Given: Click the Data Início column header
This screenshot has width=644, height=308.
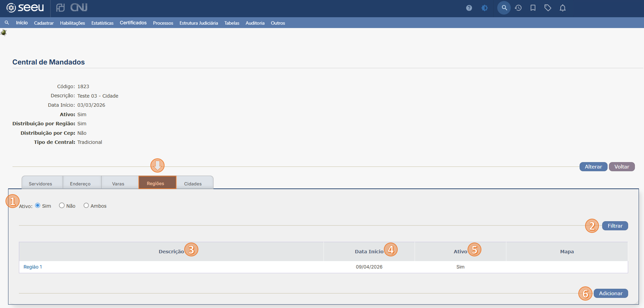Looking at the screenshot, I should (369, 252).
